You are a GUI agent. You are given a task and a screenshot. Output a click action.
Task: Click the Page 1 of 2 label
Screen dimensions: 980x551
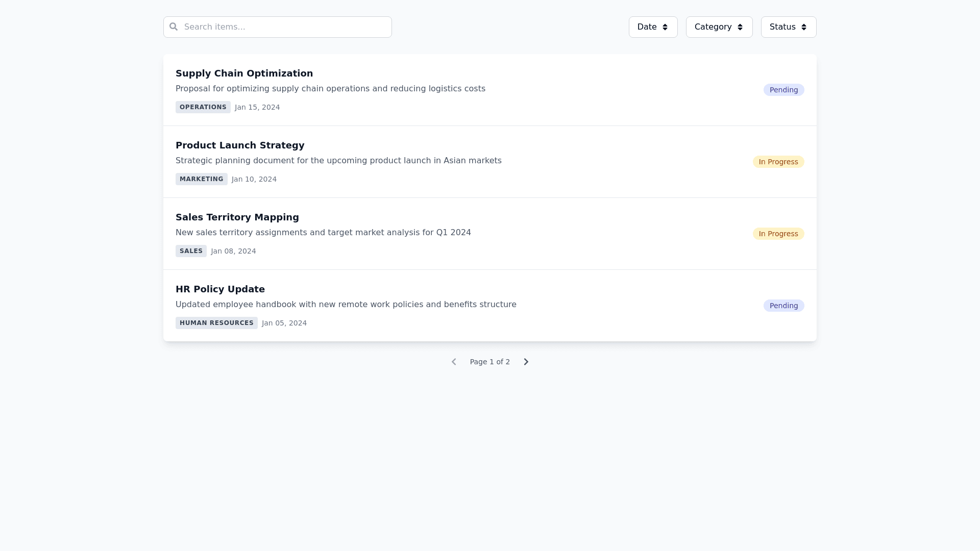point(489,362)
